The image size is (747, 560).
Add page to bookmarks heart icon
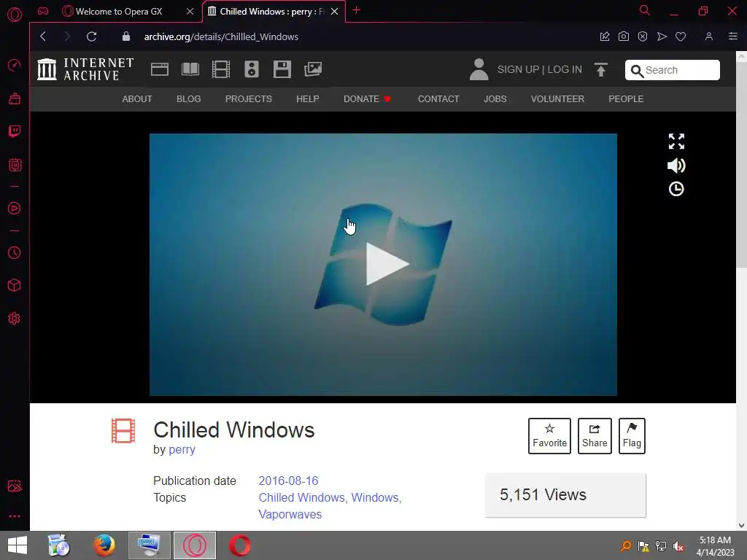point(681,36)
